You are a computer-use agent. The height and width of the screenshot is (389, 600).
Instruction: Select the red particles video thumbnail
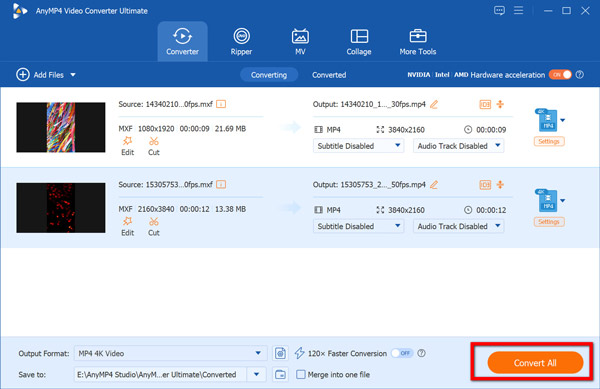coord(61,208)
